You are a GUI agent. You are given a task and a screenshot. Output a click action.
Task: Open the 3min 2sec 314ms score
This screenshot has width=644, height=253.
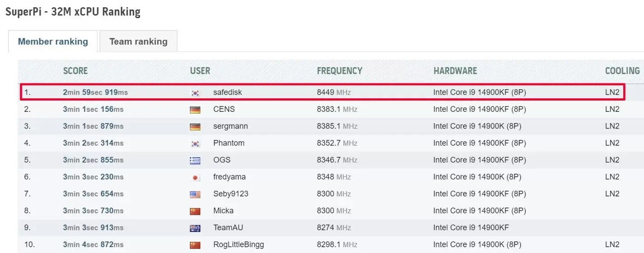93,143
